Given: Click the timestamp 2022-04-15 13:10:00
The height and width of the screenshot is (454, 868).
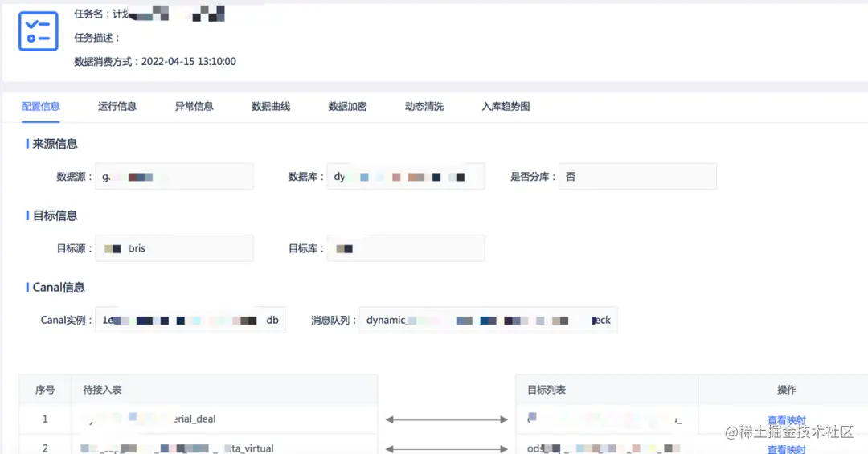Looking at the screenshot, I should 189,61.
